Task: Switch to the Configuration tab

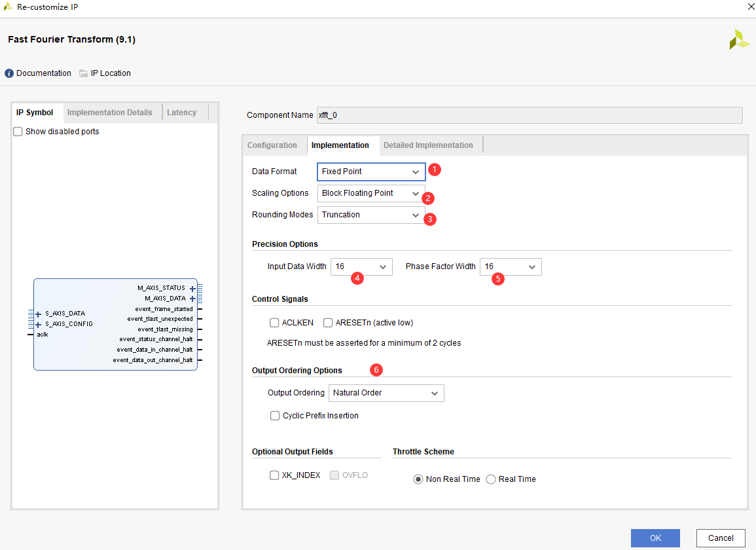Action: tap(272, 145)
